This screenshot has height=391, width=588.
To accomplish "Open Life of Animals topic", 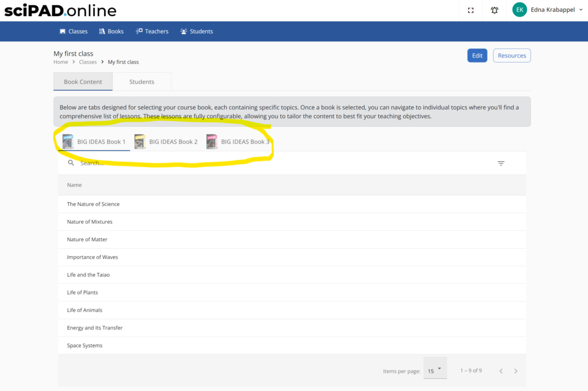I will click(x=292, y=309).
